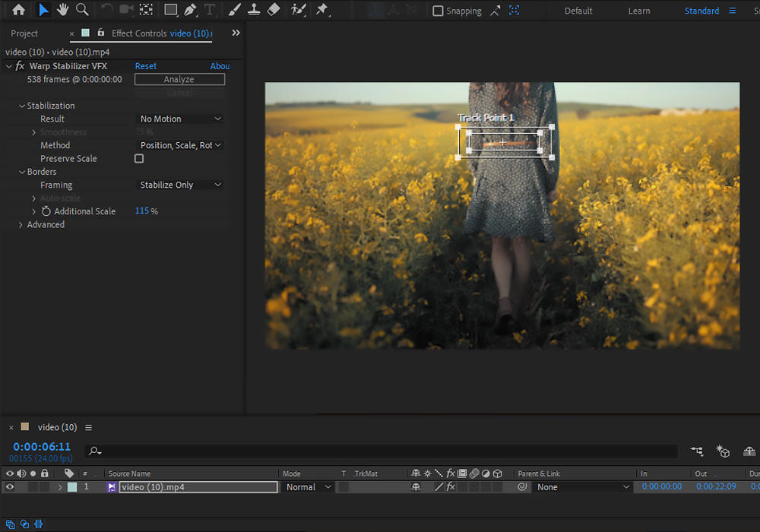Image resolution: width=760 pixels, height=532 pixels.
Task: Select the Type tool
Action: (x=210, y=11)
